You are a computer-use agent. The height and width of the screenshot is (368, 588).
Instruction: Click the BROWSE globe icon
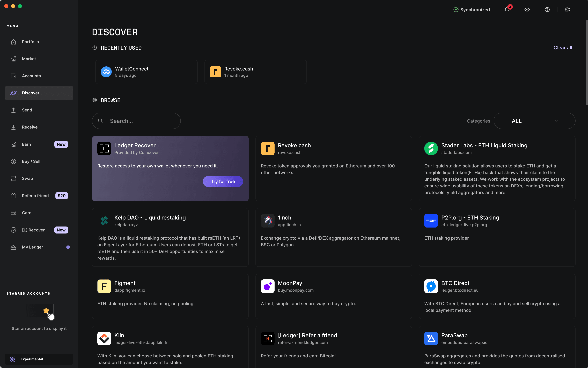point(95,100)
